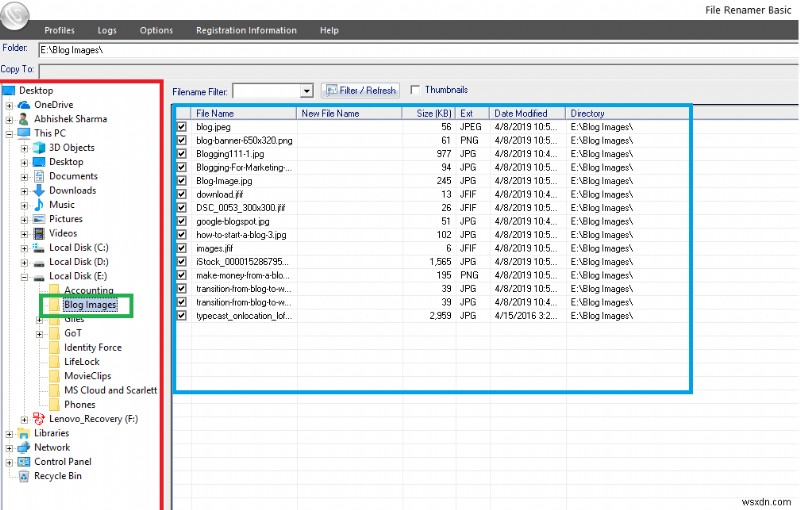Click the Downloads arrow icon
The width and height of the screenshot is (800, 510).
pyautogui.click(x=39, y=190)
